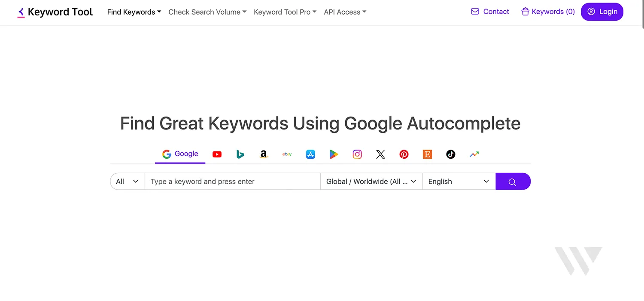Choose the App Store platform icon
The width and height of the screenshot is (644, 301).
pos(310,154)
